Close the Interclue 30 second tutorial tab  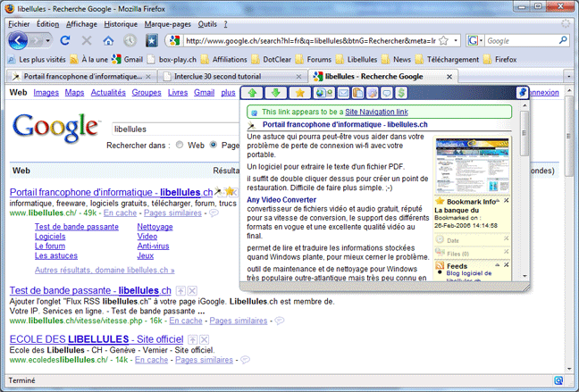coord(298,77)
